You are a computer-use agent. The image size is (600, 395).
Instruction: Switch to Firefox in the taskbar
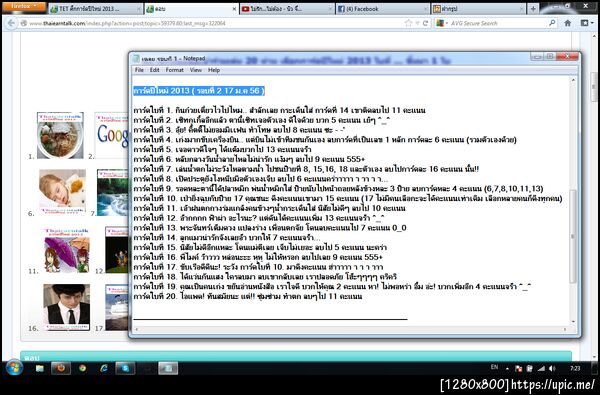(61, 368)
